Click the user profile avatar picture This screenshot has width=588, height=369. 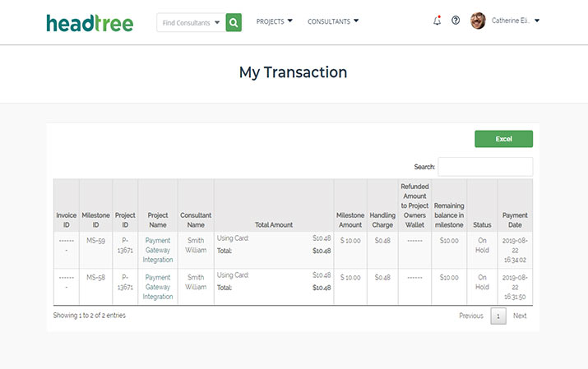coord(478,21)
